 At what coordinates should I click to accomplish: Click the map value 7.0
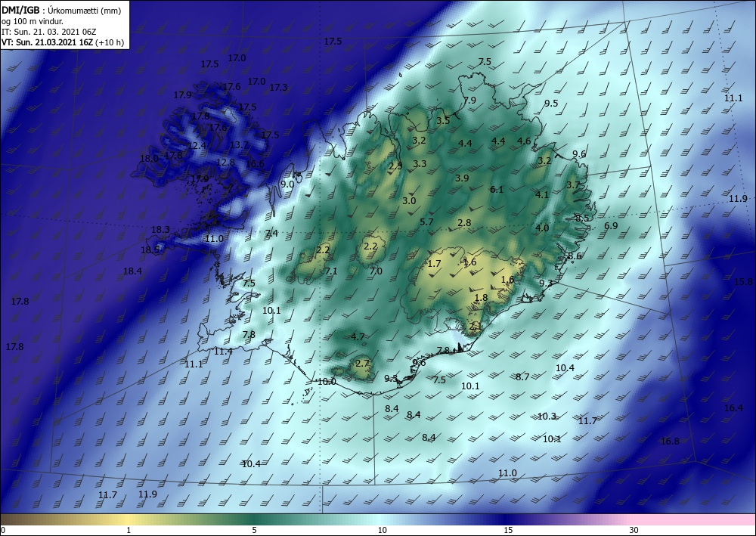pos(376,271)
